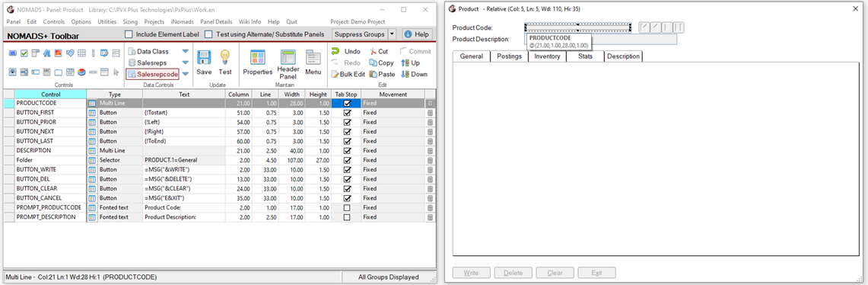Switch to the Inventory tab
868x285 pixels.
(547, 56)
